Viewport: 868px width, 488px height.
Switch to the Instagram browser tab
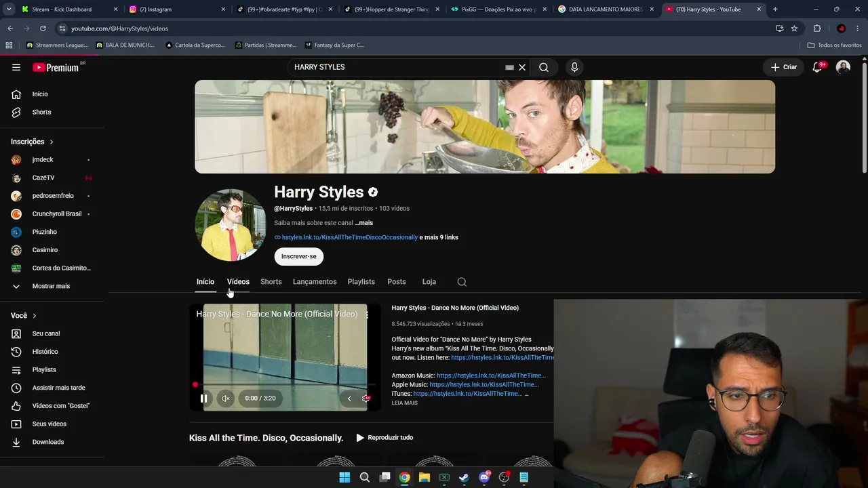[176, 9]
